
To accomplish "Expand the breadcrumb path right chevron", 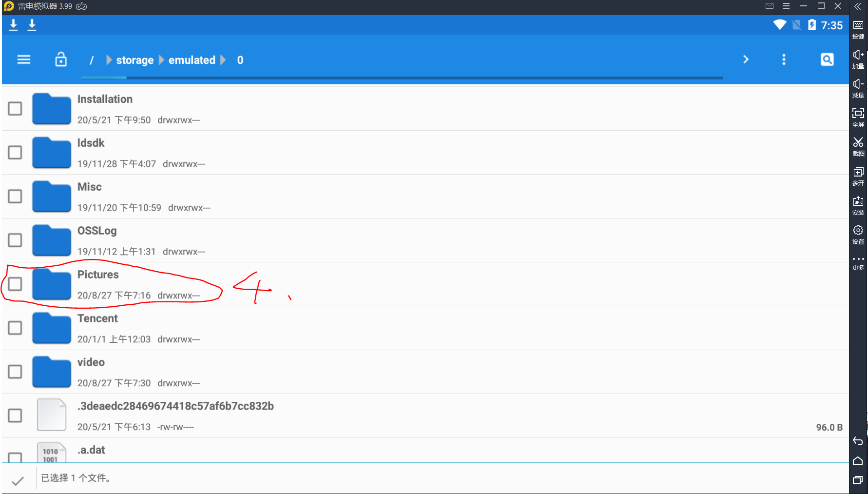I will [x=746, y=59].
